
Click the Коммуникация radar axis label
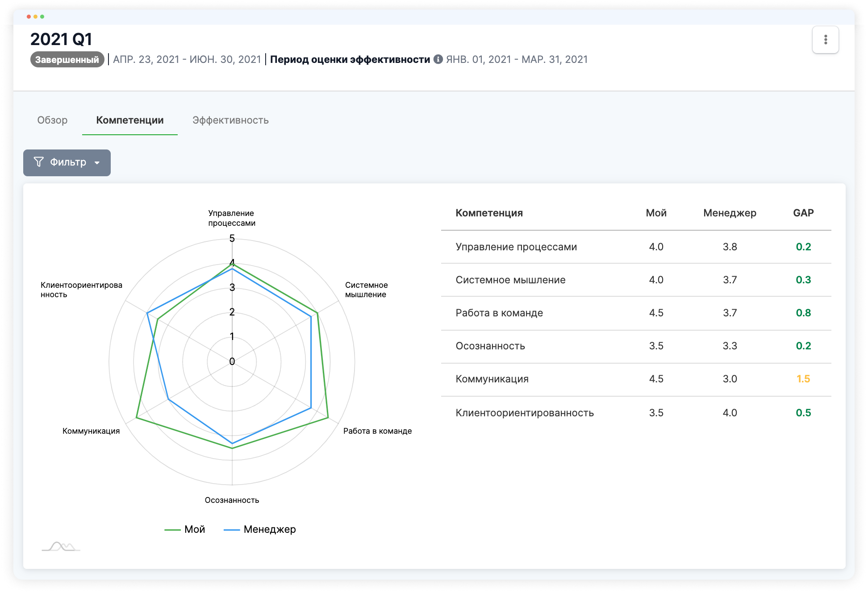click(x=91, y=431)
